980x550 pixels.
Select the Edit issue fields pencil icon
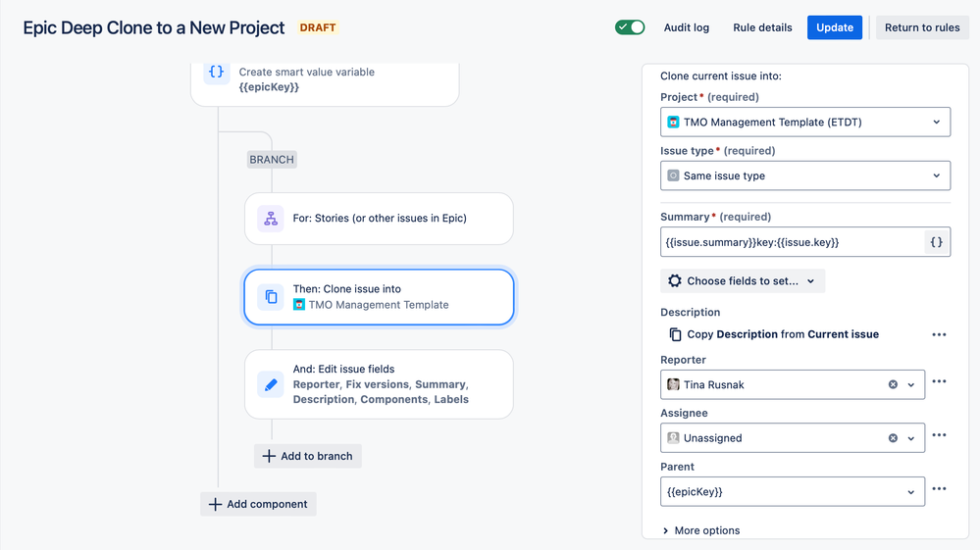[x=271, y=384]
